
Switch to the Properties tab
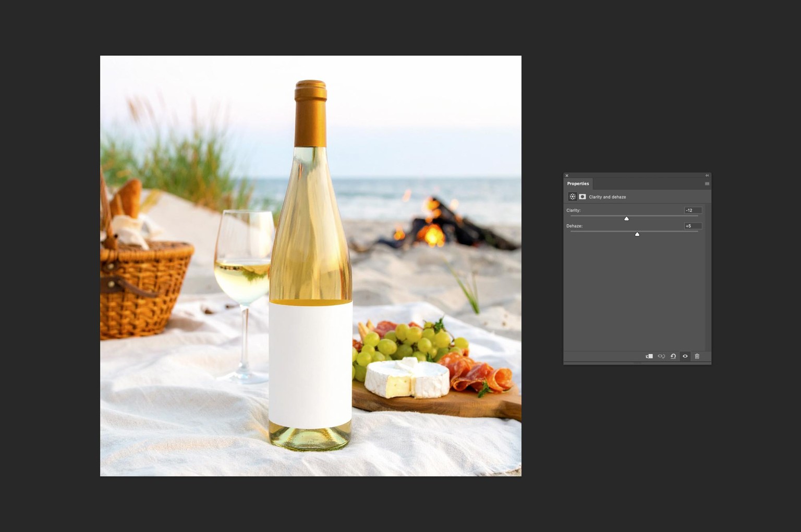click(578, 183)
